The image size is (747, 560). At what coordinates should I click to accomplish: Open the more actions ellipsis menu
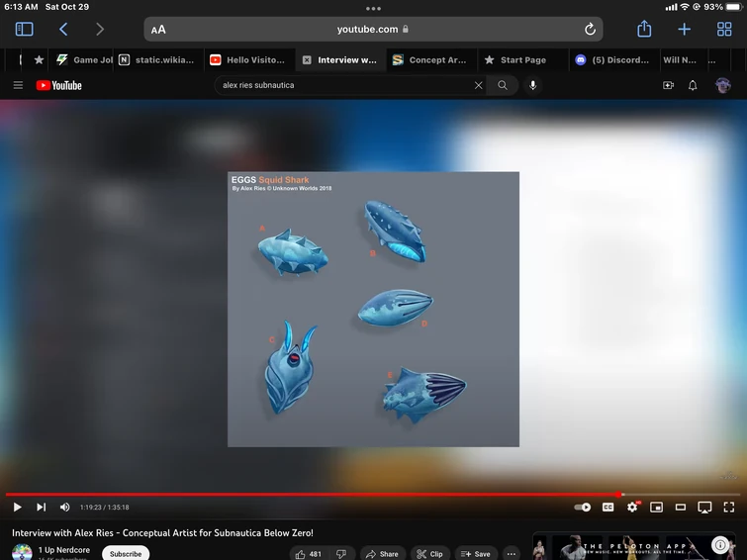(512, 554)
